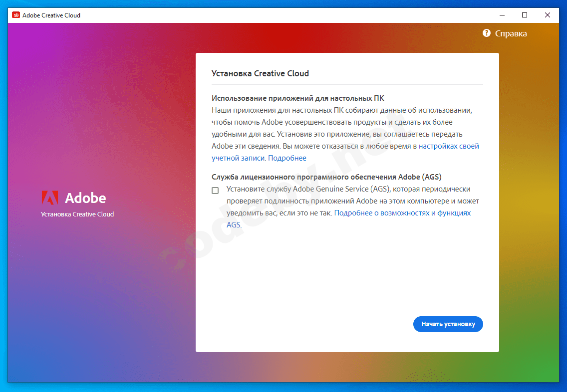The width and height of the screenshot is (567, 392).
Task: Enable the Adobe Genuine Service checkbox
Action: tap(215, 191)
